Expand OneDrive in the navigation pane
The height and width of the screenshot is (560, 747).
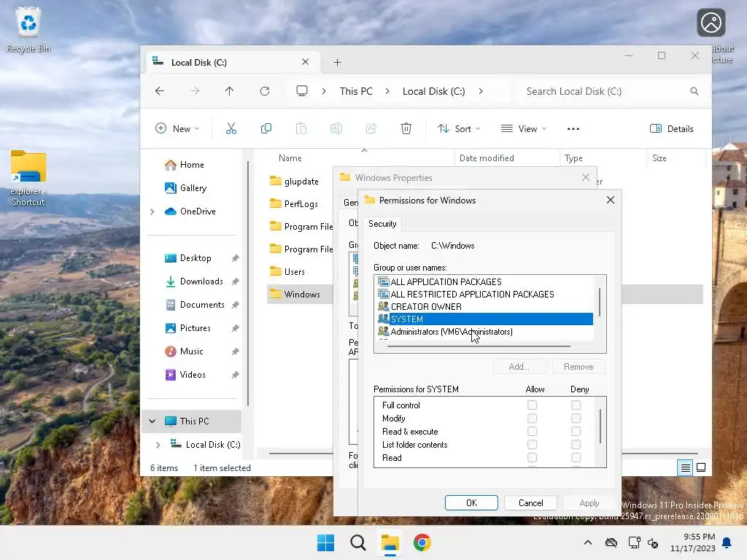tap(152, 211)
